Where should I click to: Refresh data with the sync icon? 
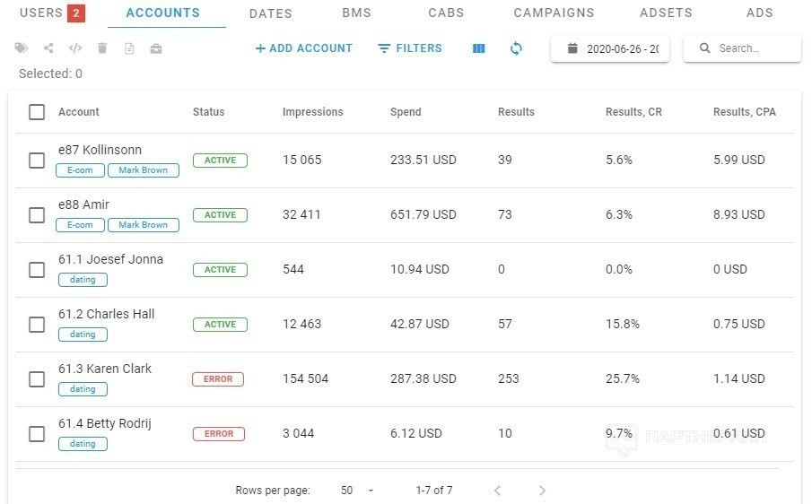(516, 48)
